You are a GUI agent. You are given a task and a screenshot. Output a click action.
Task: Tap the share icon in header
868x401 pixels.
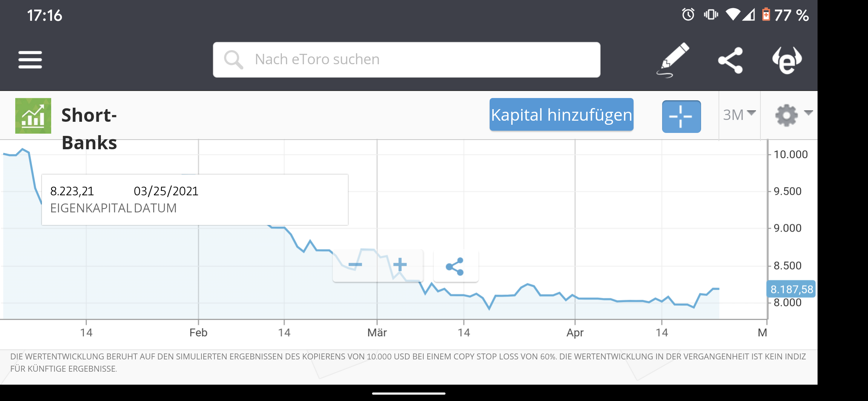coord(730,60)
